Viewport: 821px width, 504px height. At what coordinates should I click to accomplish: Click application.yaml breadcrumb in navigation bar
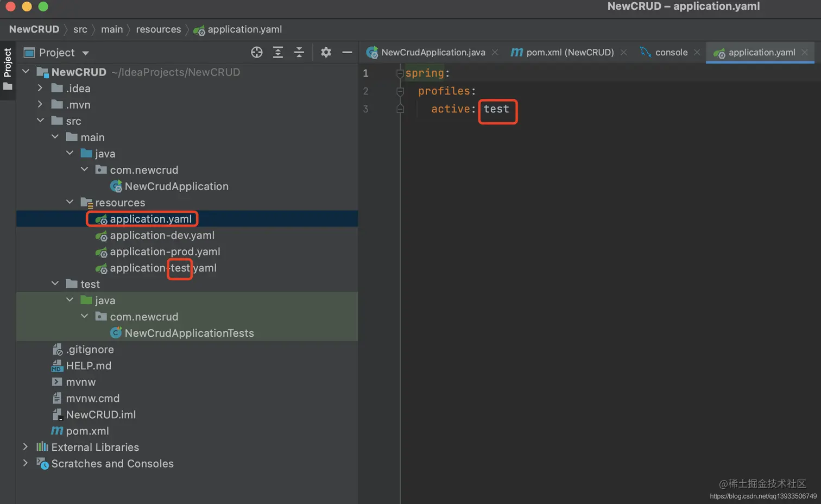pyautogui.click(x=244, y=29)
